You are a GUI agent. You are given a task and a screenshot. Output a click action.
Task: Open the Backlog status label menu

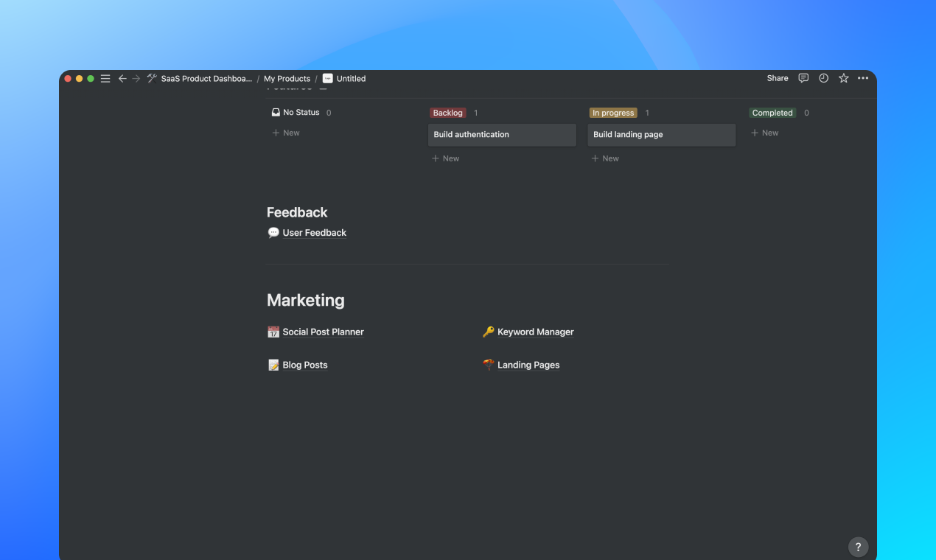(447, 113)
